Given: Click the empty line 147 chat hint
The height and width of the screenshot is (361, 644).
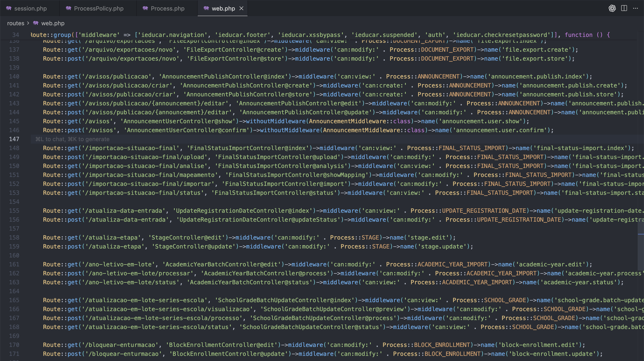Looking at the screenshot, I should point(72,139).
